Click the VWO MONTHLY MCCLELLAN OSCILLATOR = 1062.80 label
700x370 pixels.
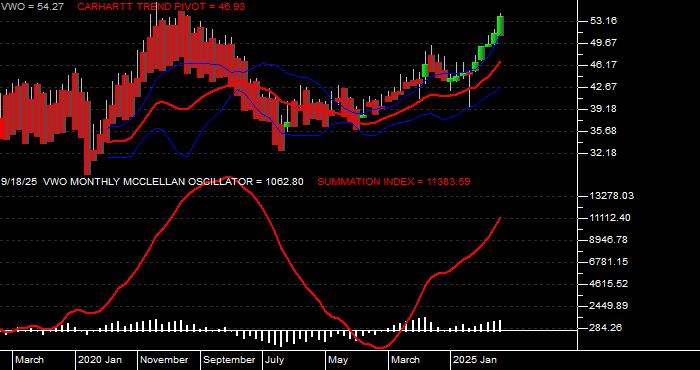[174, 182]
